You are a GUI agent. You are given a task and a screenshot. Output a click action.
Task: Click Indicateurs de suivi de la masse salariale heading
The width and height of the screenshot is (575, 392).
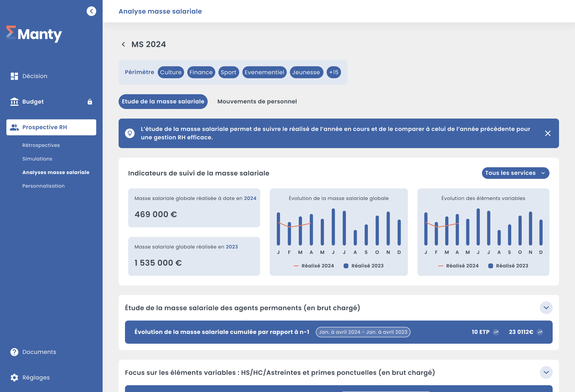(x=199, y=173)
